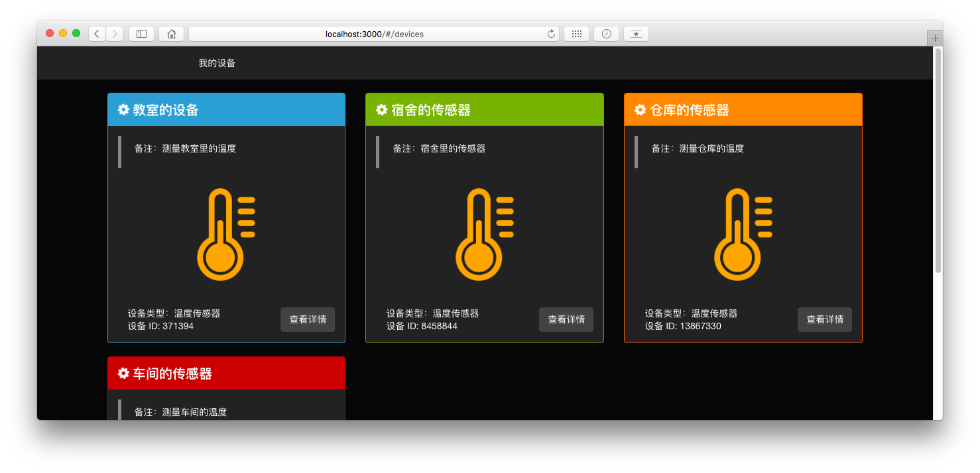The height and width of the screenshot is (473, 980).
Task: Open the Top Sites grid button
Action: (576, 34)
